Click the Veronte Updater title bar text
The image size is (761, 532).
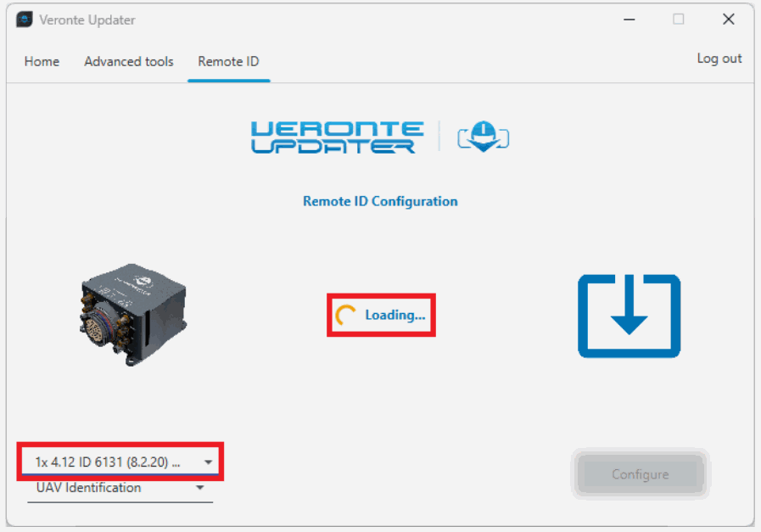[x=87, y=20]
